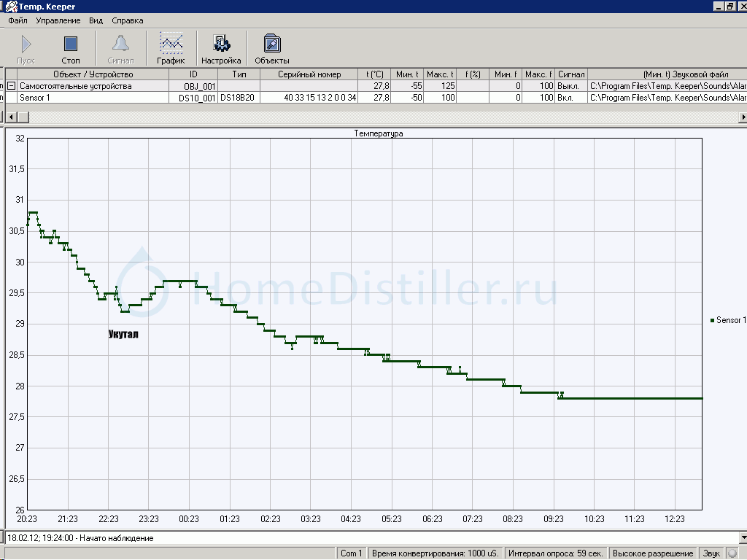Click the Объект / Устройство column header

coord(93,74)
